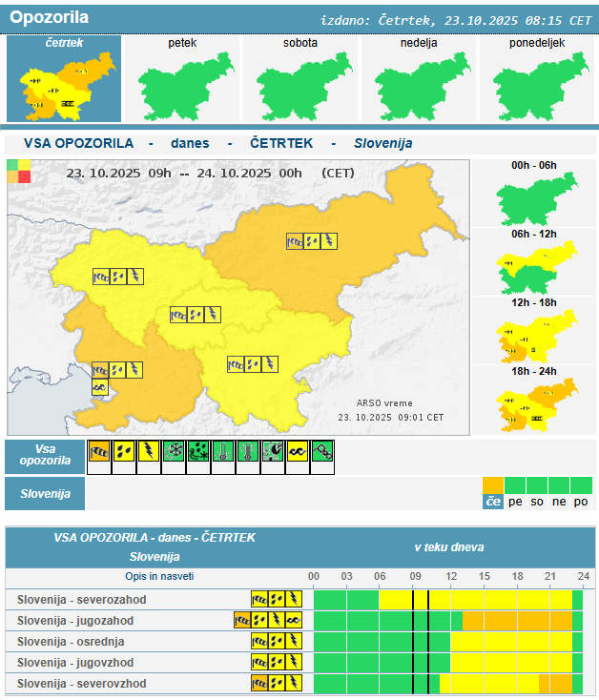
Task: Click the yellow waves icon in the Vsa opozorila legend row
Action: pos(298,451)
